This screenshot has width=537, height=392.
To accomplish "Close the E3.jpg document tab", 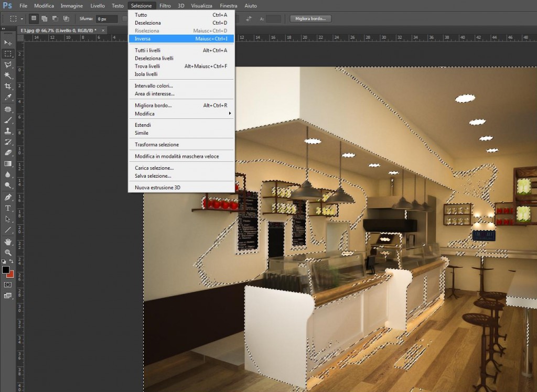I will click(x=103, y=30).
